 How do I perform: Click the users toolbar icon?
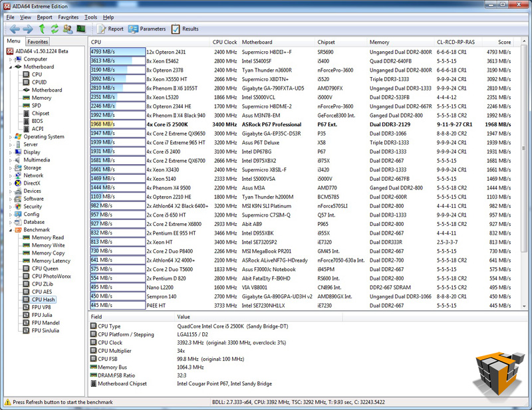[x=68, y=29]
